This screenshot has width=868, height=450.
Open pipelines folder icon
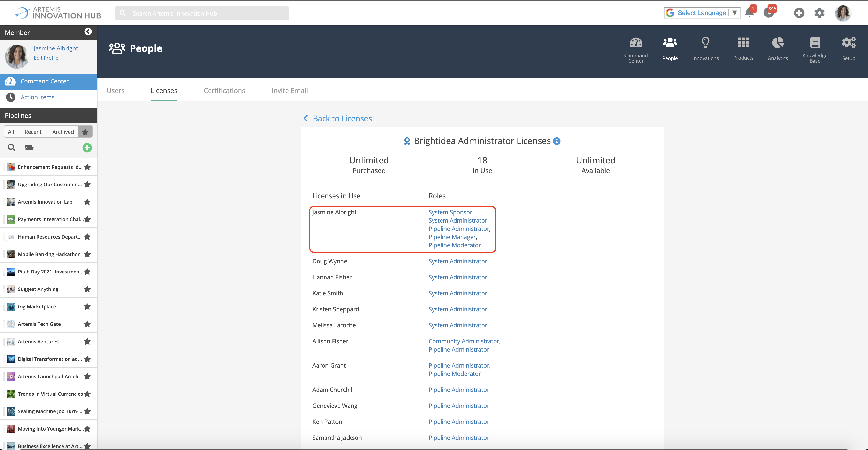click(29, 147)
